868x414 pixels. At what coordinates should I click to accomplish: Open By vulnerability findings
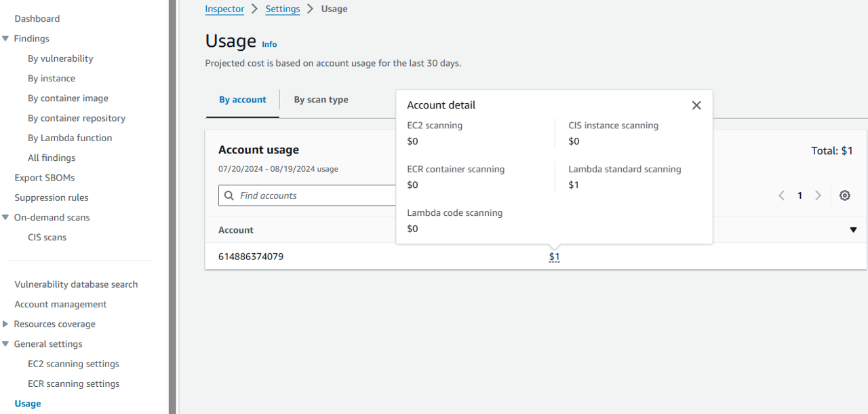click(60, 58)
